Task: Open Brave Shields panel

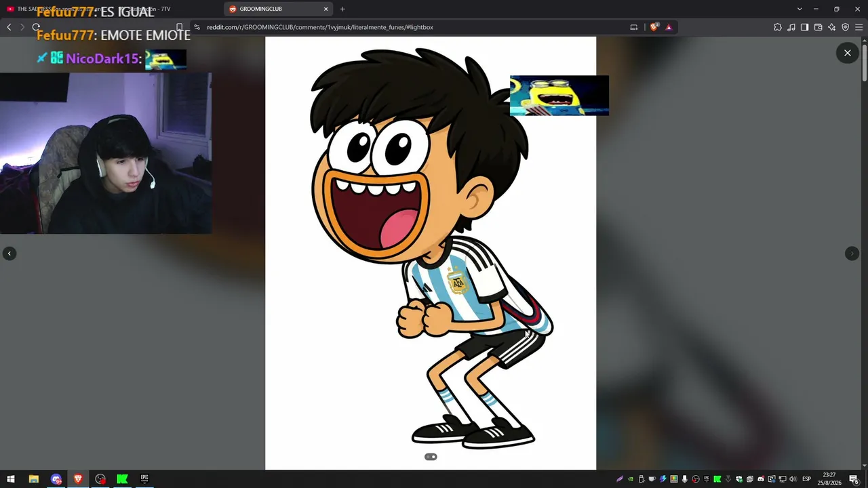Action: click(x=654, y=27)
